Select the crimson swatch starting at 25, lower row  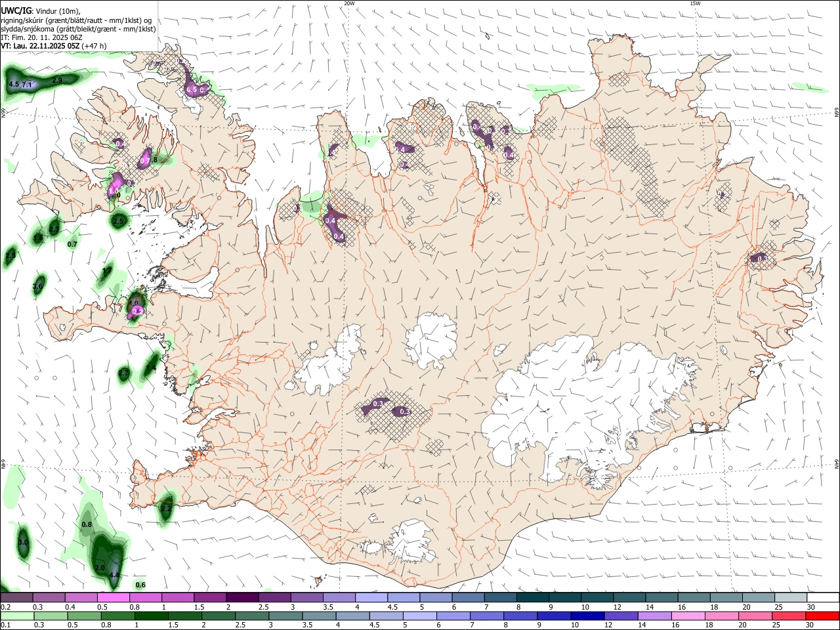789,616
